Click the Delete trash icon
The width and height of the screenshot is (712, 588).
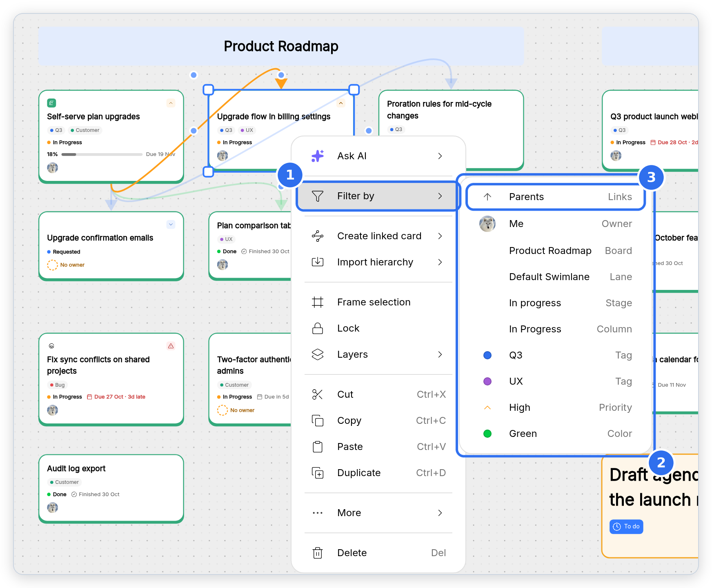click(x=318, y=553)
